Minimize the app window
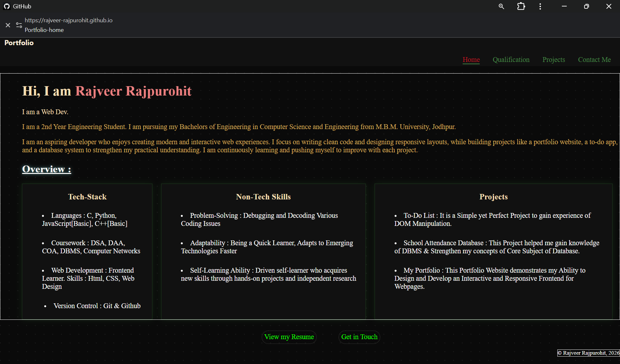This screenshot has height=364, width=620. (x=564, y=6)
